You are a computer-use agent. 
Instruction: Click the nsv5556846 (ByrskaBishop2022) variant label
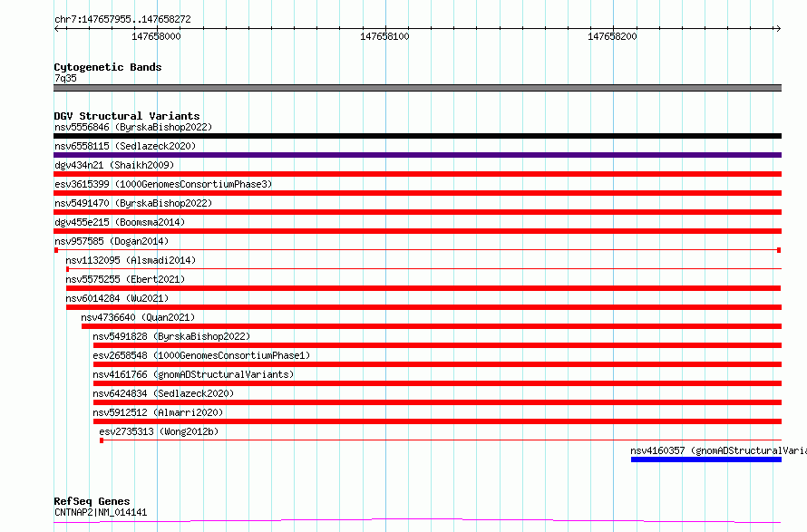(x=133, y=127)
